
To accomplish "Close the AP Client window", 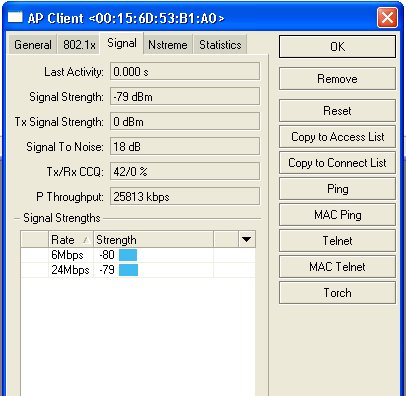I will pyautogui.click(x=387, y=17).
